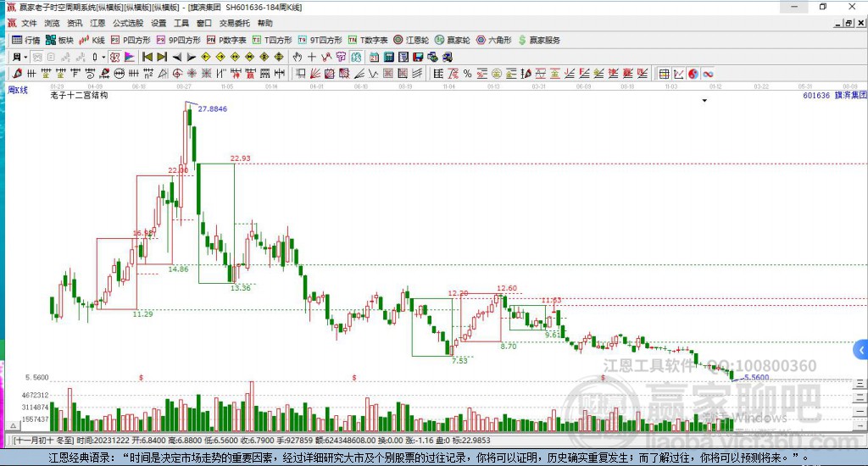The height and width of the screenshot is (466, 868).
Task: Open the 帮助 menu
Action: 264,23
